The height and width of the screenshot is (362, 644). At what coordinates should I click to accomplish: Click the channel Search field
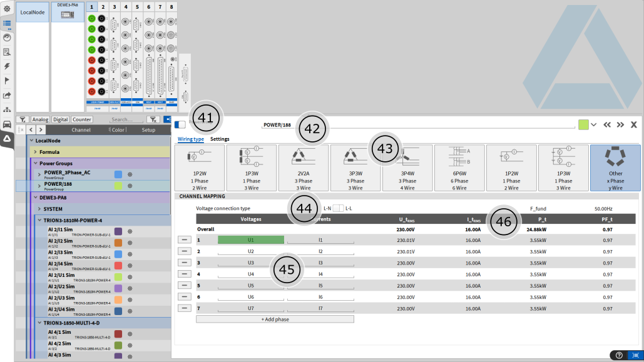(x=126, y=119)
